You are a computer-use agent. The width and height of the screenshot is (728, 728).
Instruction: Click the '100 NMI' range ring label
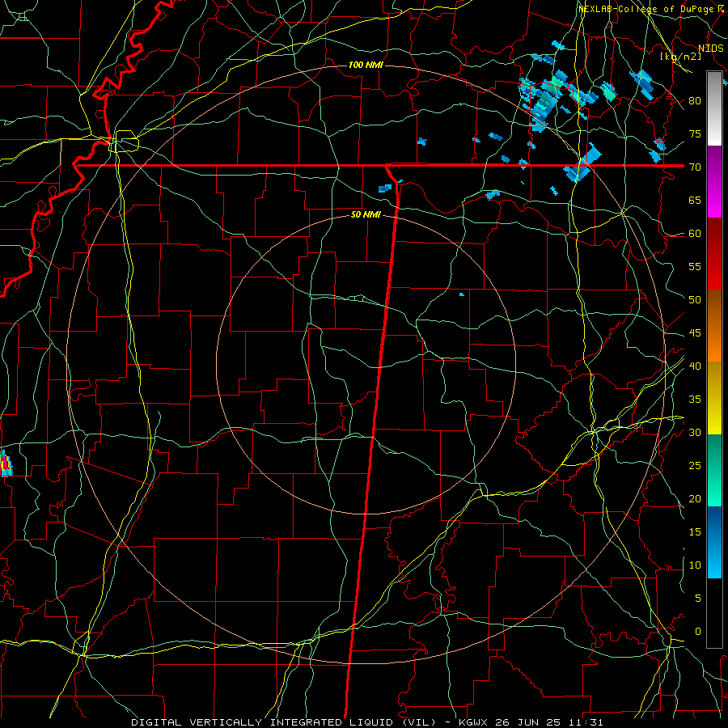pyautogui.click(x=366, y=65)
